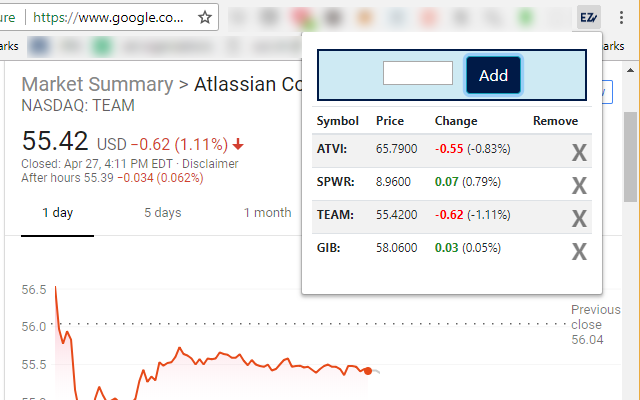The height and width of the screenshot is (400, 640).
Task: Open the EZ stock extension icon
Action: tap(589, 17)
